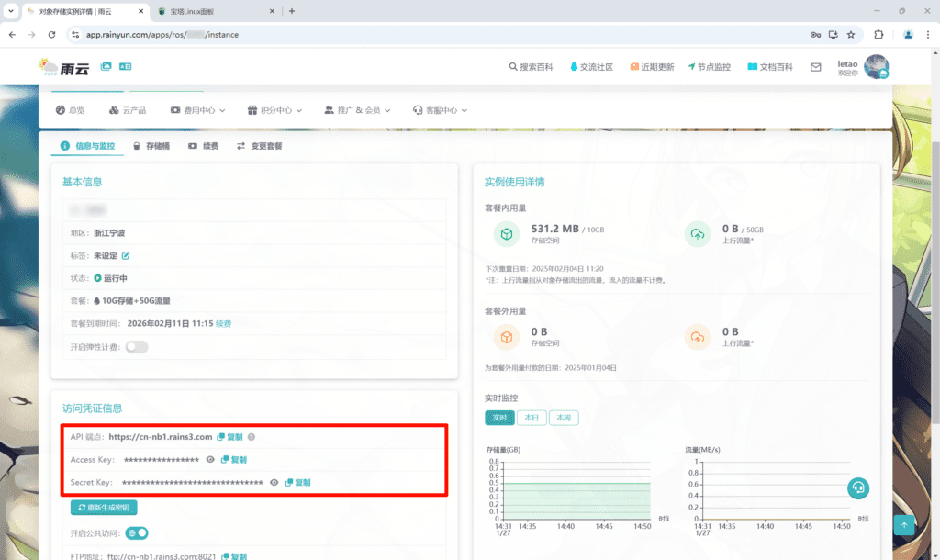This screenshot has width=940, height=560.
Task: Open the 客服中心 dropdown
Action: 440,110
